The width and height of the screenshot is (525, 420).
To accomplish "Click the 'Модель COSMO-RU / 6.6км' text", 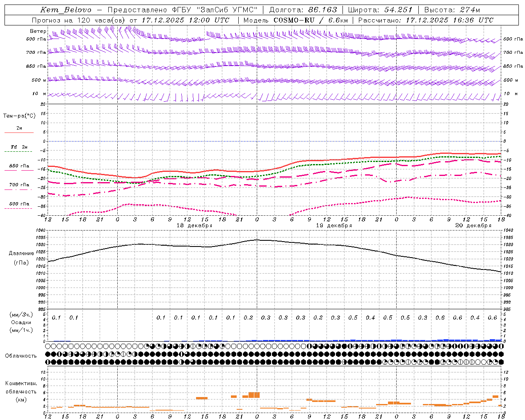I will pos(296,20).
